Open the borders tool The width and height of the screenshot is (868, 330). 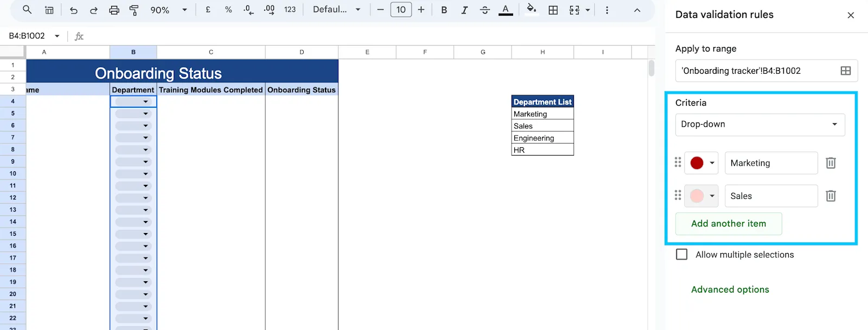pyautogui.click(x=553, y=10)
